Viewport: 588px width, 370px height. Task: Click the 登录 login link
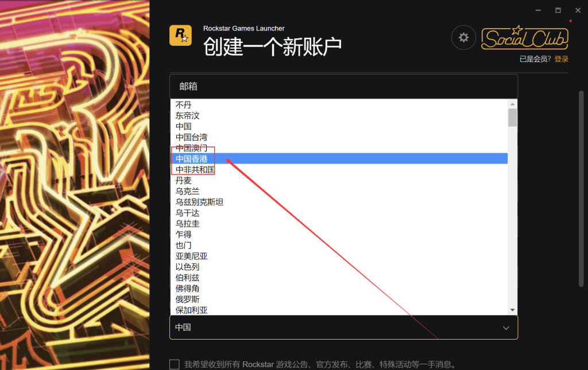point(562,59)
